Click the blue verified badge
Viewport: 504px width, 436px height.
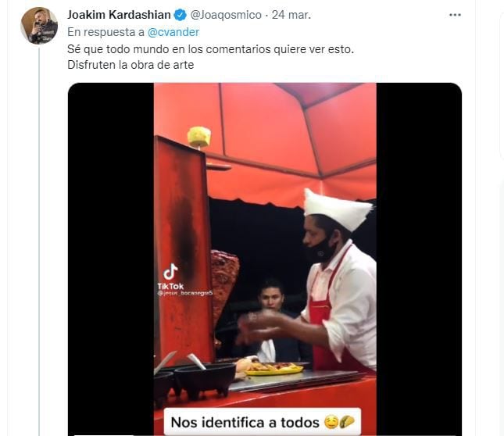pyautogui.click(x=181, y=15)
